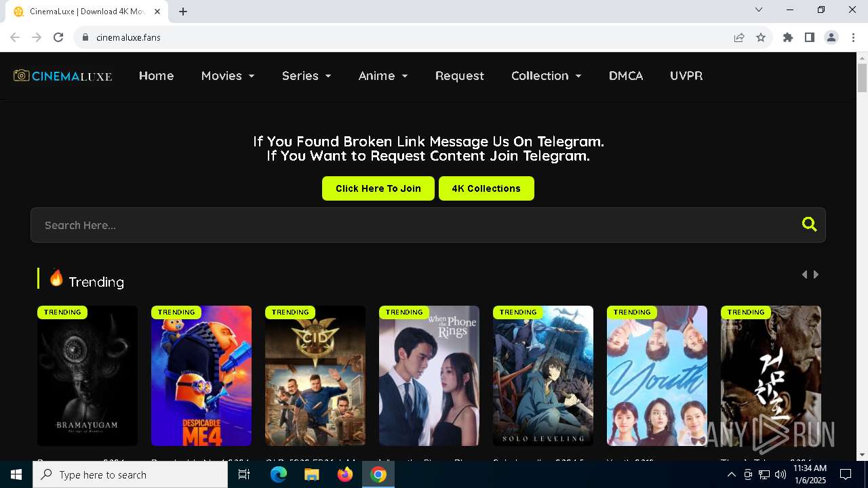Show previous trending items arrow

[804, 274]
